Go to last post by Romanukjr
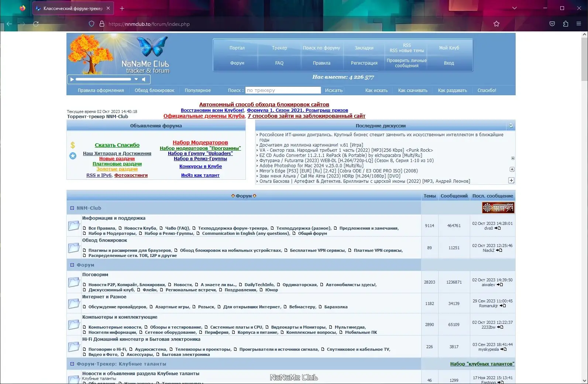 [503, 306]
